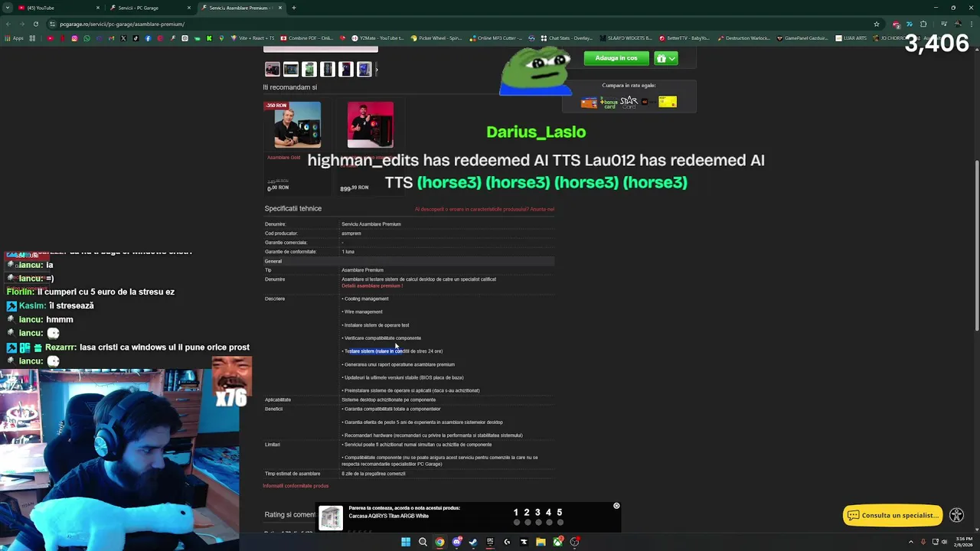Open the GamePanel Gazduire bookmark
The image size is (980, 551).
tap(803, 38)
